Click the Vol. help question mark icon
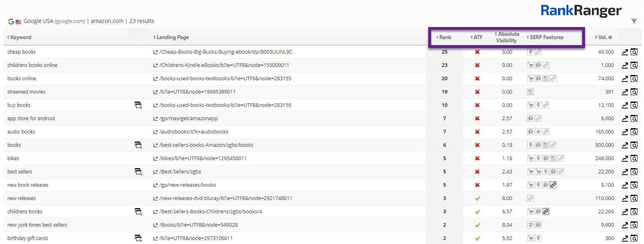 [x=610, y=38]
